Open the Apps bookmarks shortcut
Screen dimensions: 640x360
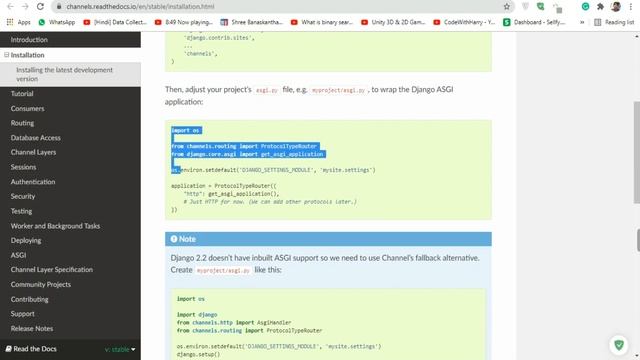[18, 22]
